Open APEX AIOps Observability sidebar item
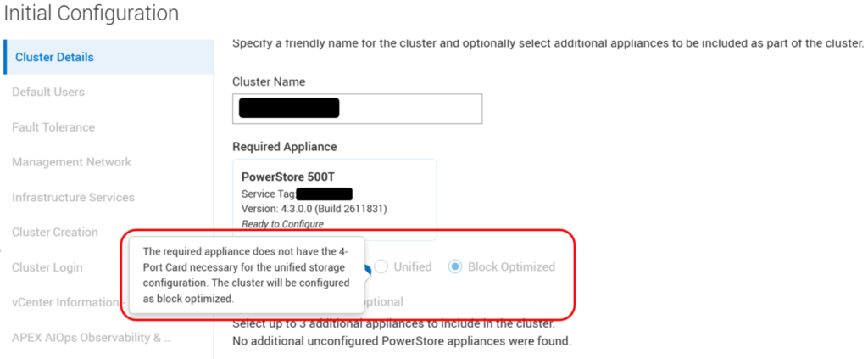The width and height of the screenshot is (868, 359). pyautogui.click(x=92, y=338)
